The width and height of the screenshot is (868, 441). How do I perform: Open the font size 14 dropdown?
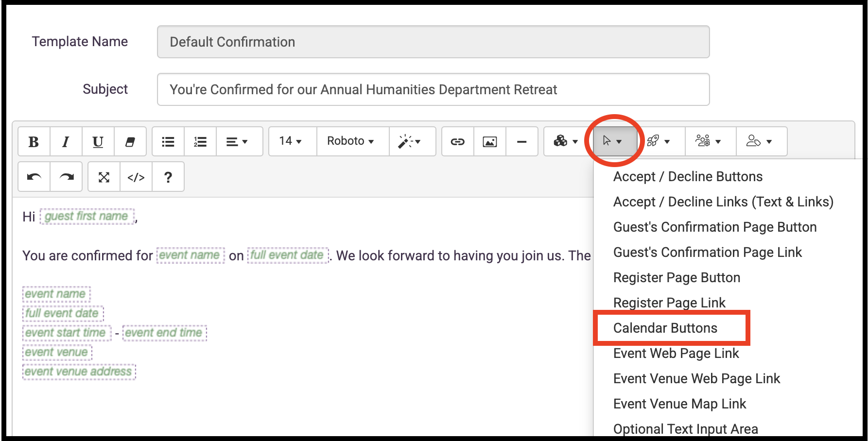pos(291,141)
